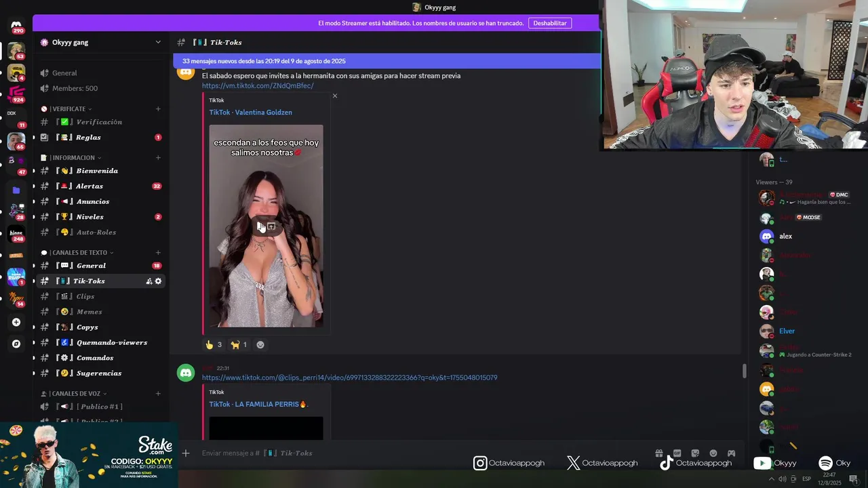The height and width of the screenshot is (488, 868).
Task: Open Discord direct messages home icon
Action: coord(16,26)
